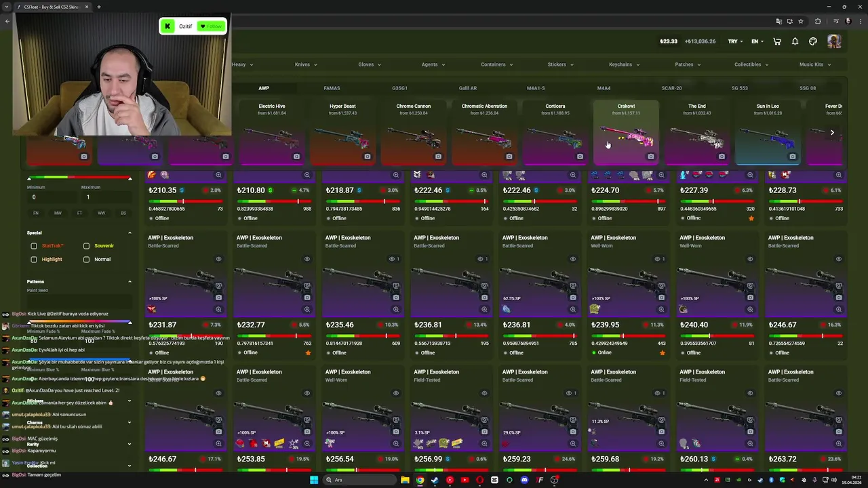Switch to the G3SG1 weapon tab
This screenshot has height=488, width=868.
[399, 88]
